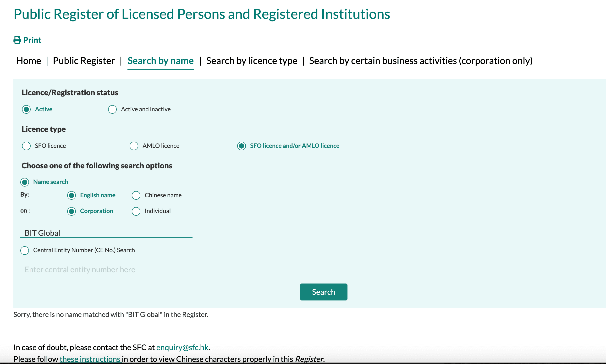Image resolution: width=606 pixels, height=364 pixels.
Task: Click the Print printer icon
Action: 17,40
